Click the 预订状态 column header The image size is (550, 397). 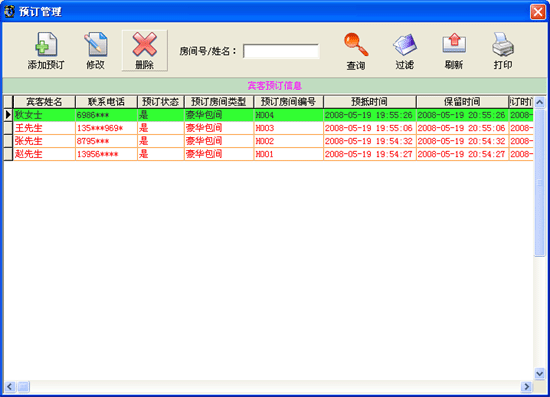coord(160,102)
